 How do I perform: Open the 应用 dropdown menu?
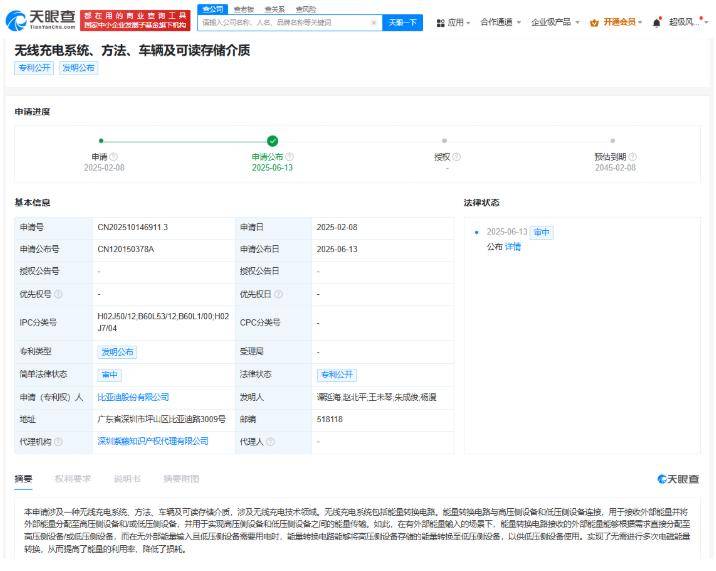click(454, 22)
